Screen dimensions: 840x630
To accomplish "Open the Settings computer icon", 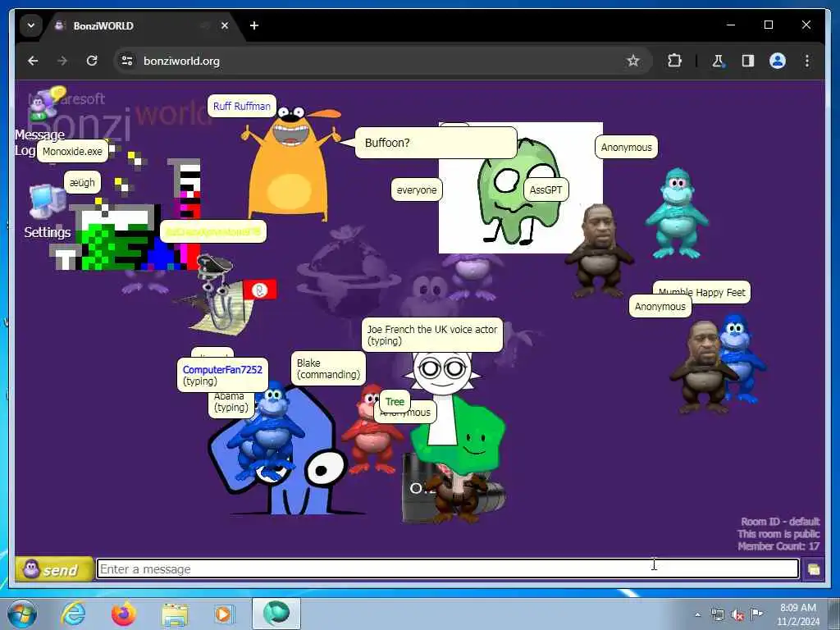I will (47, 202).
